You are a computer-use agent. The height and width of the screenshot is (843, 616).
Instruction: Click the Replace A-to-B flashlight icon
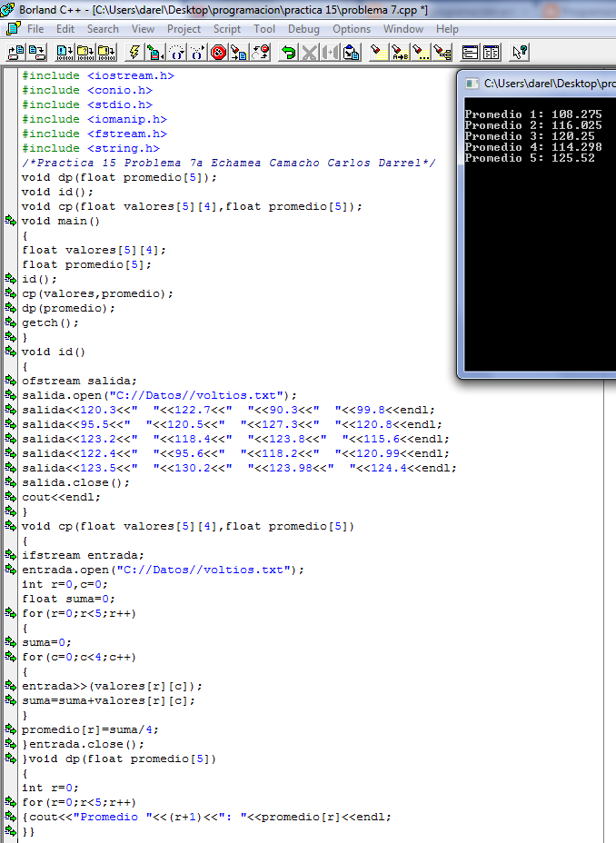pyautogui.click(x=400, y=52)
